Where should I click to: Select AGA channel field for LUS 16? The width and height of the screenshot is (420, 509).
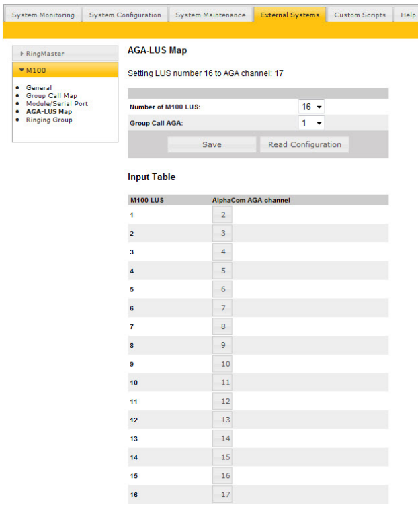tap(222, 495)
